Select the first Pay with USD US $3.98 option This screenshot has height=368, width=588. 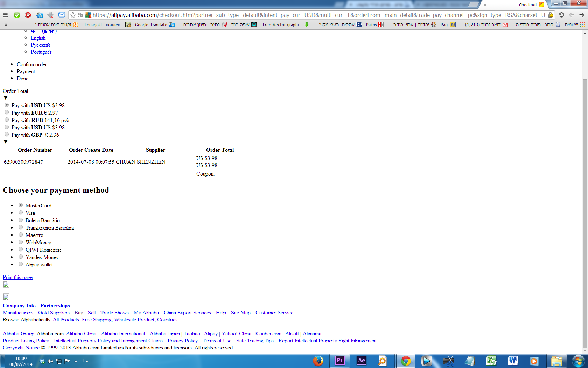[x=7, y=105]
